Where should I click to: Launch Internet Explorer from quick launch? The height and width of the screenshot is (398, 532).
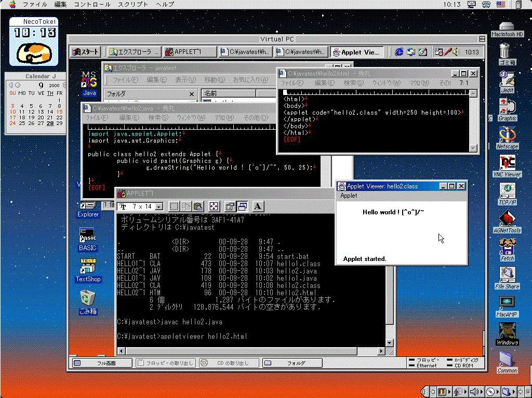point(400,52)
